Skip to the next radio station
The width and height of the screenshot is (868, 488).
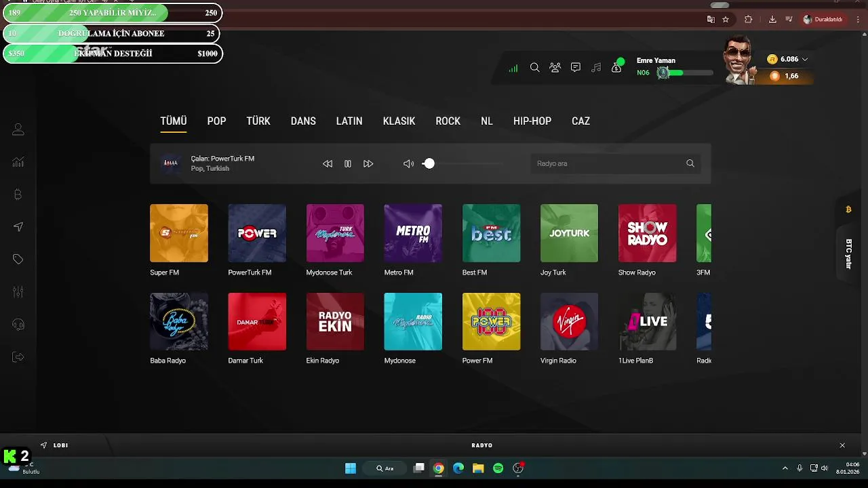tap(368, 163)
